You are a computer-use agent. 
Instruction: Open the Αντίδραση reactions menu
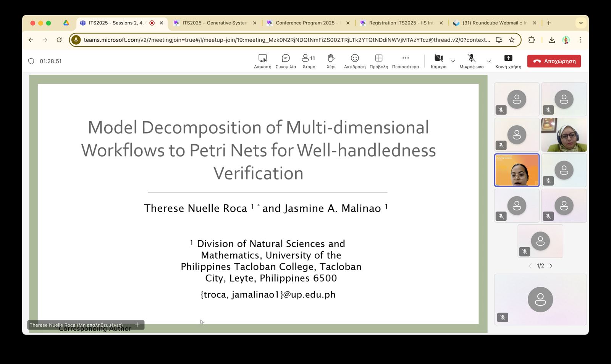point(355,61)
